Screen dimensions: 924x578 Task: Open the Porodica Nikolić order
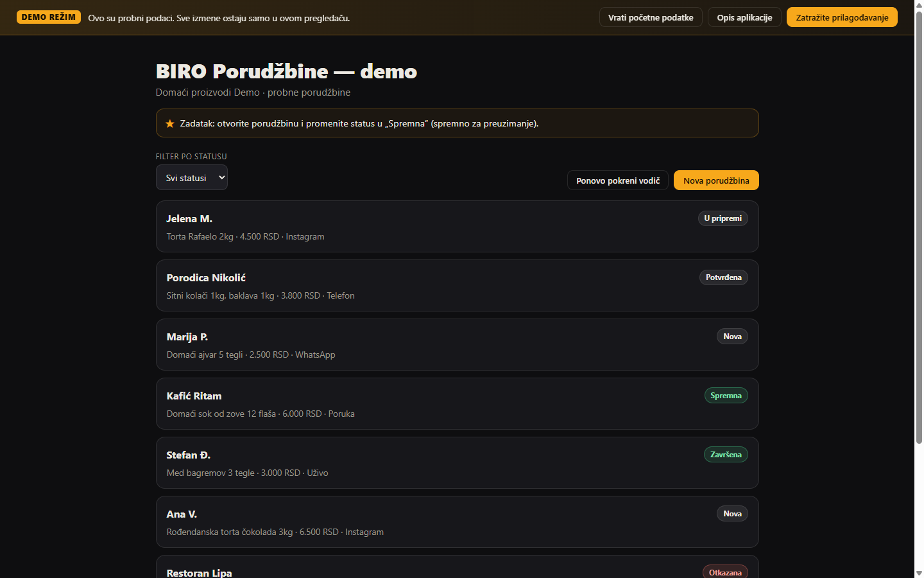(458, 286)
